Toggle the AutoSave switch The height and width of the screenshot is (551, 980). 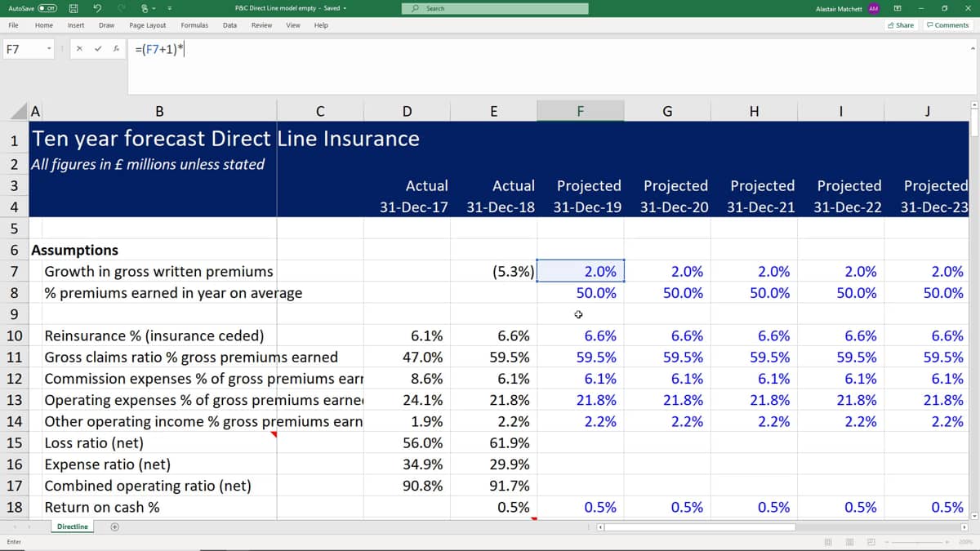tap(46, 8)
